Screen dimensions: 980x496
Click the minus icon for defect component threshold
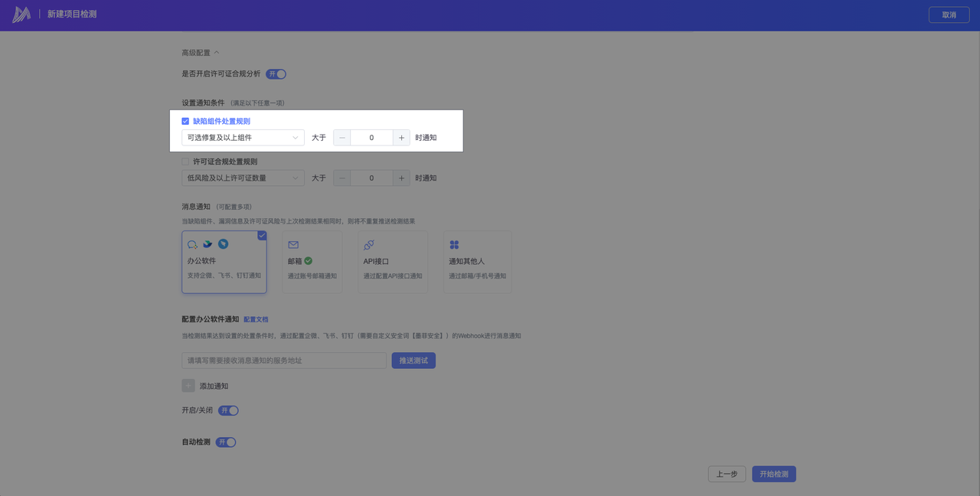(342, 138)
